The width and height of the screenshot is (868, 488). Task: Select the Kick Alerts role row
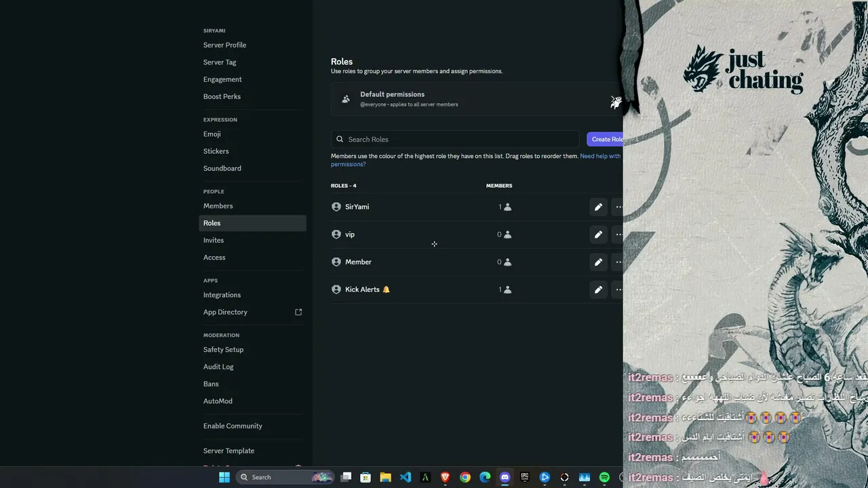pos(477,289)
